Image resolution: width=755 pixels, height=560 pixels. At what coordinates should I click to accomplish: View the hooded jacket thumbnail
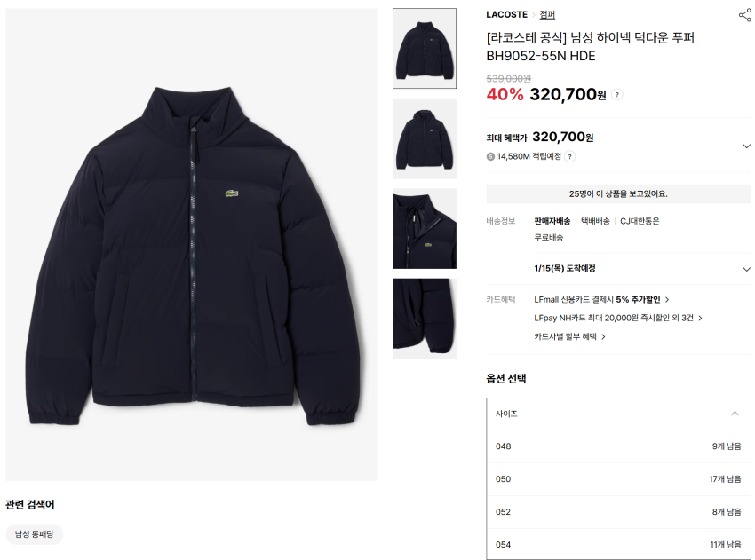point(425,138)
